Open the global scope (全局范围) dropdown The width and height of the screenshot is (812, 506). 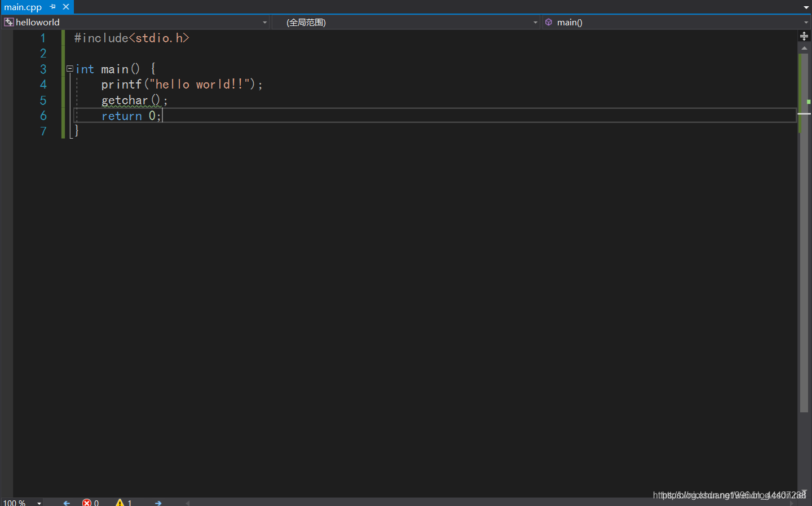pyautogui.click(x=405, y=22)
